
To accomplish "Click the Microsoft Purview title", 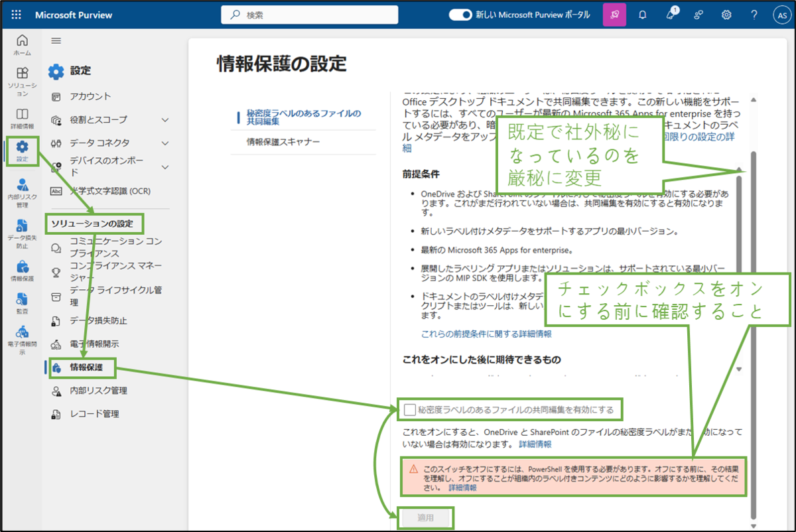I will 74,15.
